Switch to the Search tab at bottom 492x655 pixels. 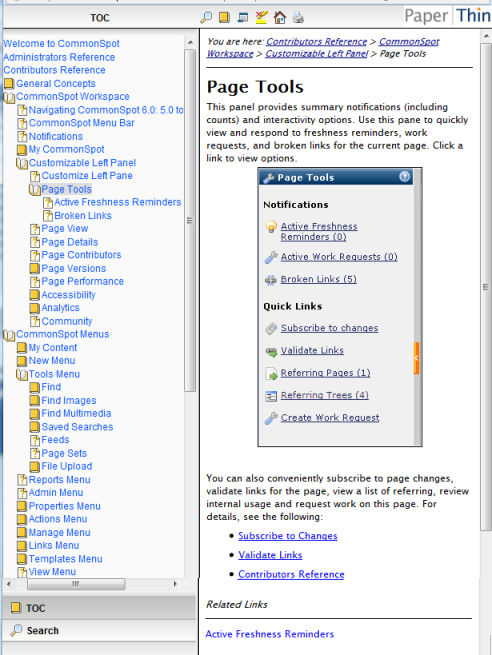99,630
